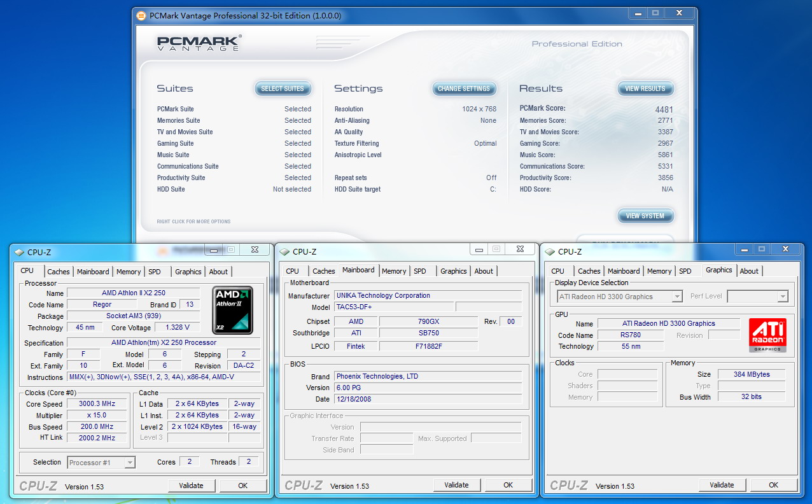
Task: Go to CPU tab in right CPU-Z window
Action: pos(558,271)
